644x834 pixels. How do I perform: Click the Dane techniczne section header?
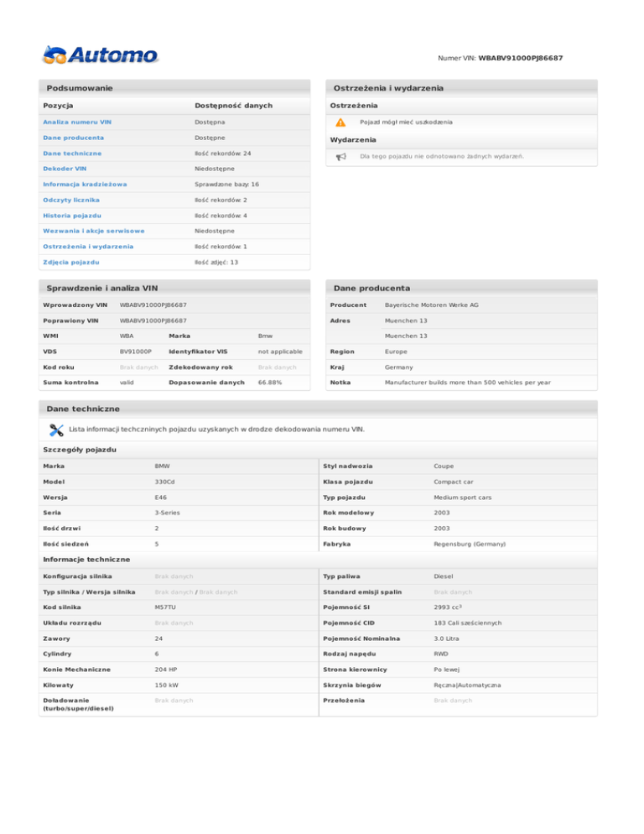(x=83, y=408)
